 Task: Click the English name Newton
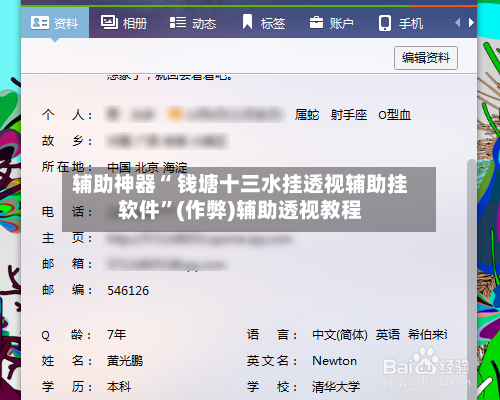(x=334, y=361)
